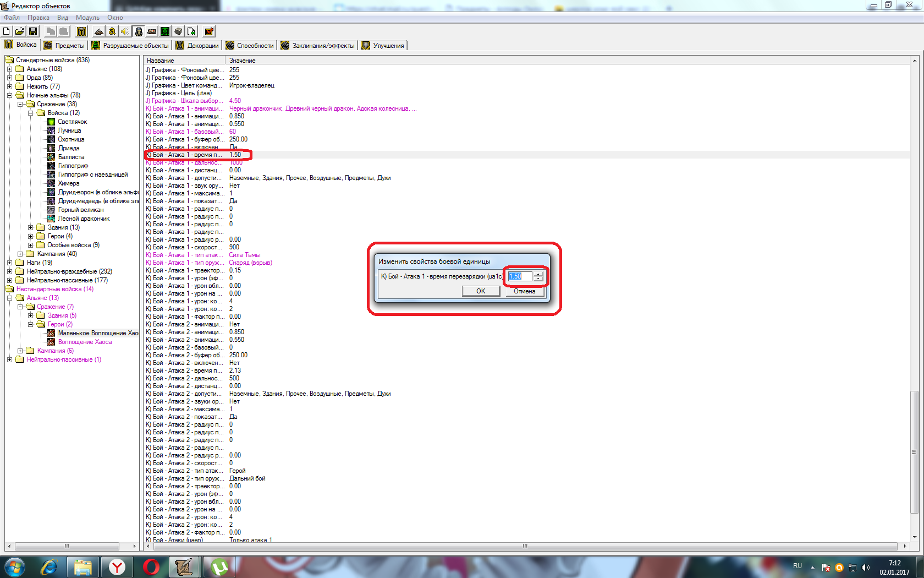Open the Terrain Editor from the toolbar
The width and height of the screenshot is (924, 578).
99,31
